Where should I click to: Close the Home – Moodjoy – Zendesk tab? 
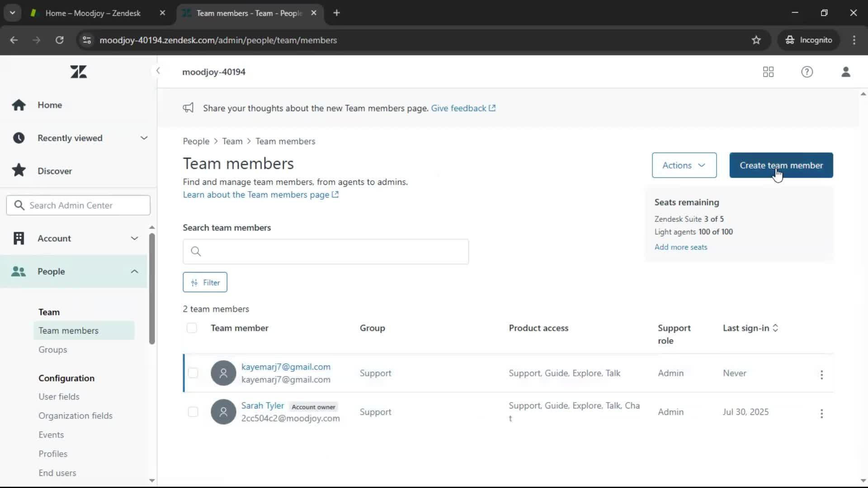[162, 13]
